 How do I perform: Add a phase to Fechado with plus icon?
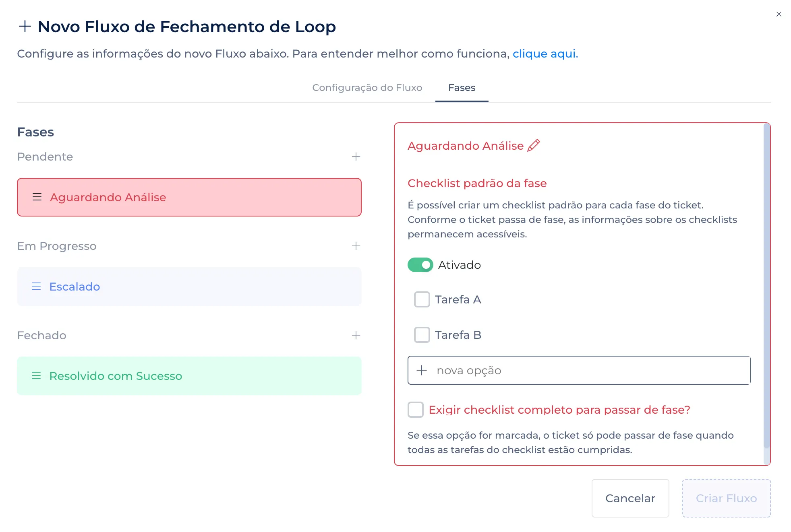coord(356,335)
